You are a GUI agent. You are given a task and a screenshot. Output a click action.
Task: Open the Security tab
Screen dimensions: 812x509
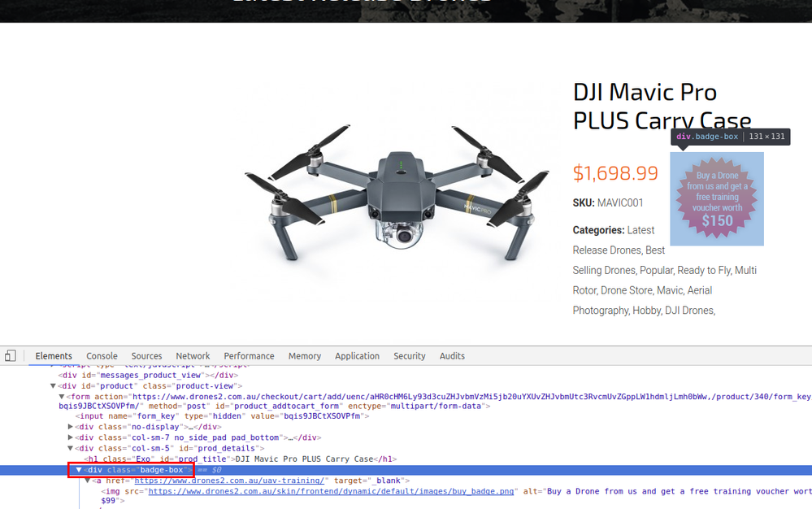(x=410, y=356)
